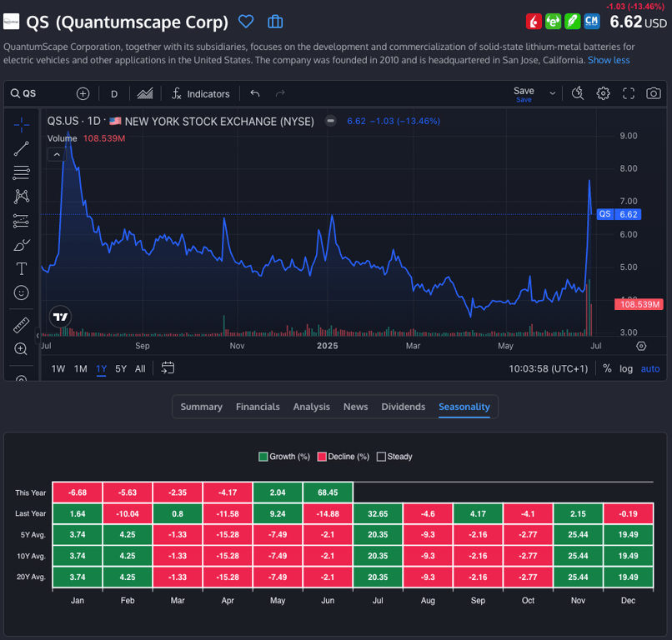Open the D interval selector
Image resolution: width=672 pixels, height=640 pixels.
click(x=114, y=94)
